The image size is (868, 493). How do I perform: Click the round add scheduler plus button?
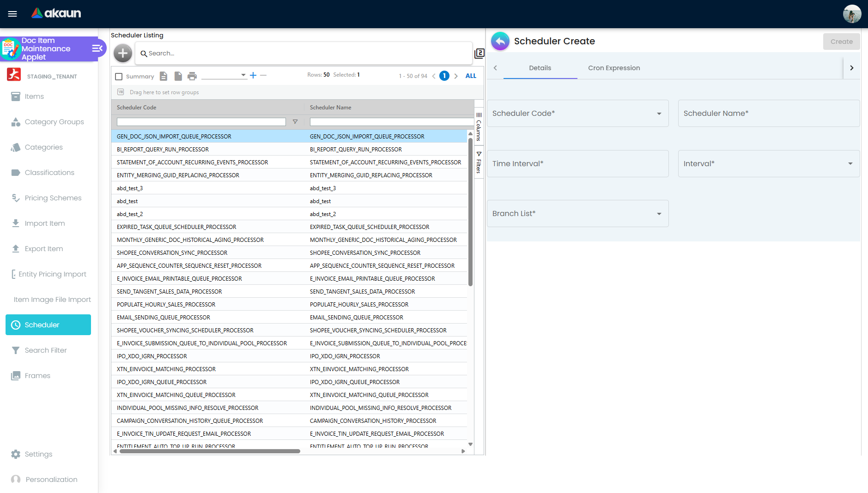(x=123, y=54)
